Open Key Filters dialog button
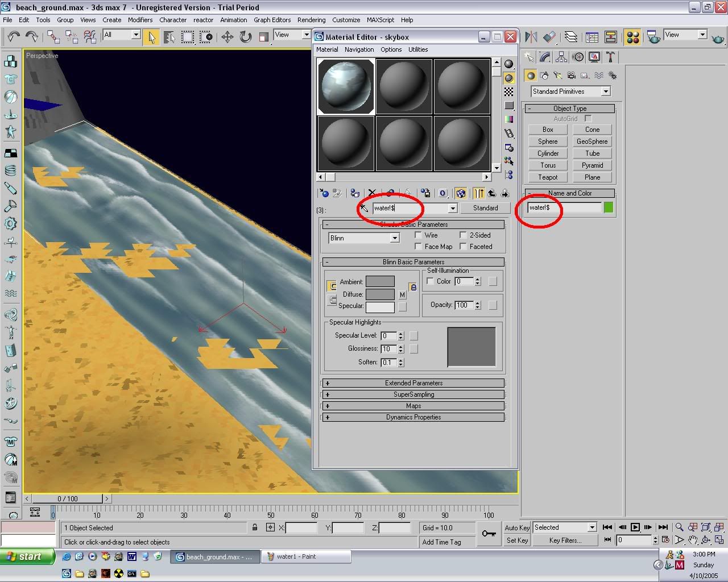 coord(565,541)
